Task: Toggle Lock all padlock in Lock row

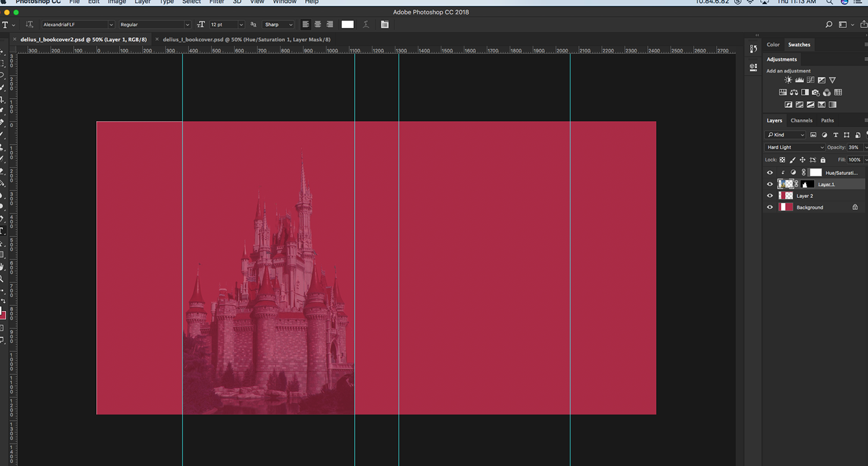Action: (823, 159)
